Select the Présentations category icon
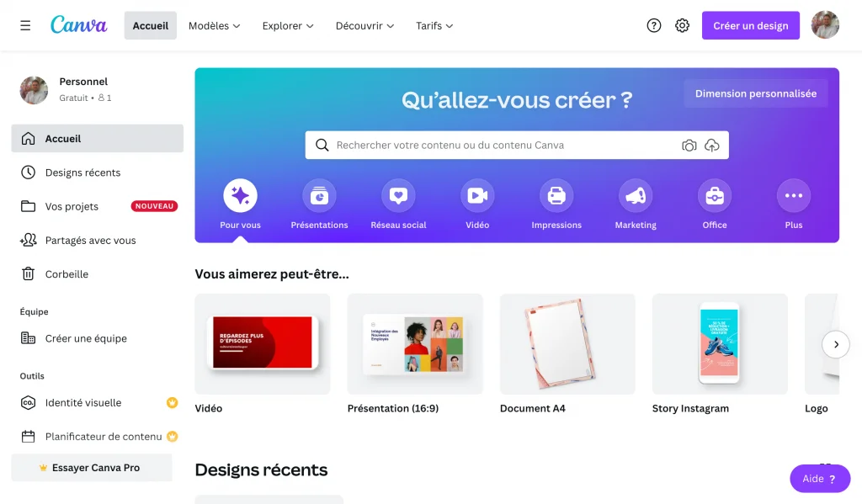The height and width of the screenshot is (504, 862). (319, 196)
